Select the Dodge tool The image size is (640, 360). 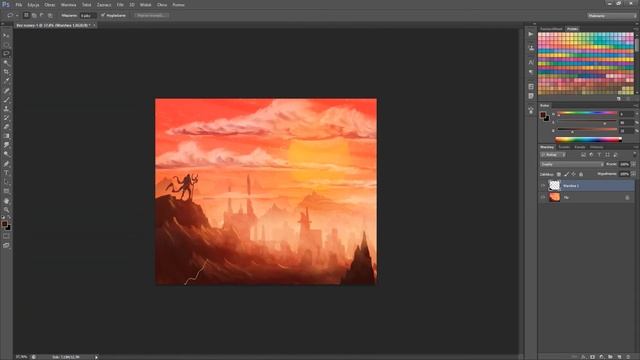point(6,153)
